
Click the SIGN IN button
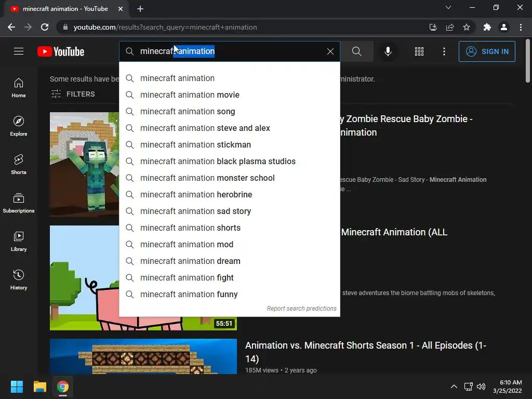(487, 51)
